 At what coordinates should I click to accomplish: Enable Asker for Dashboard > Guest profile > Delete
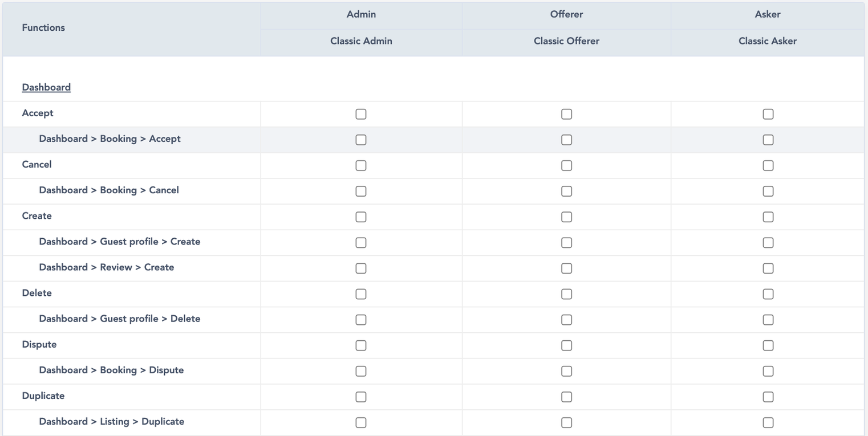[768, 320]
